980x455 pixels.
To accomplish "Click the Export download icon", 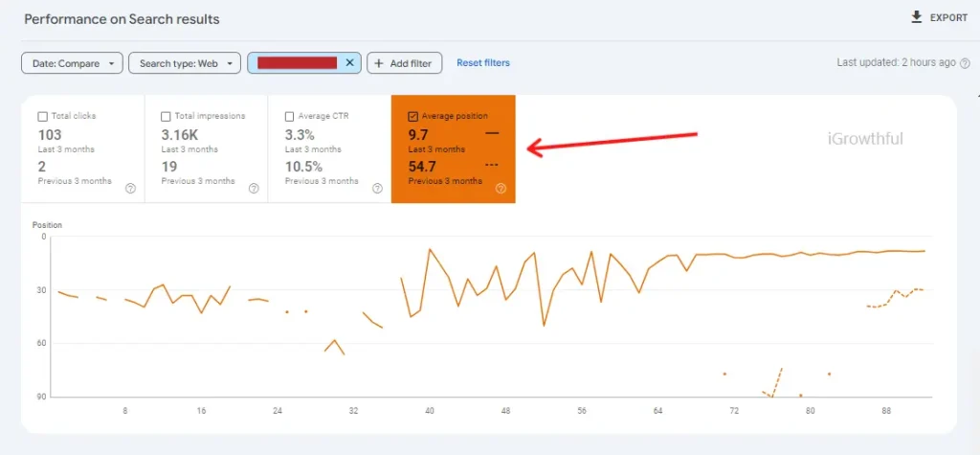I will point(917,17).
